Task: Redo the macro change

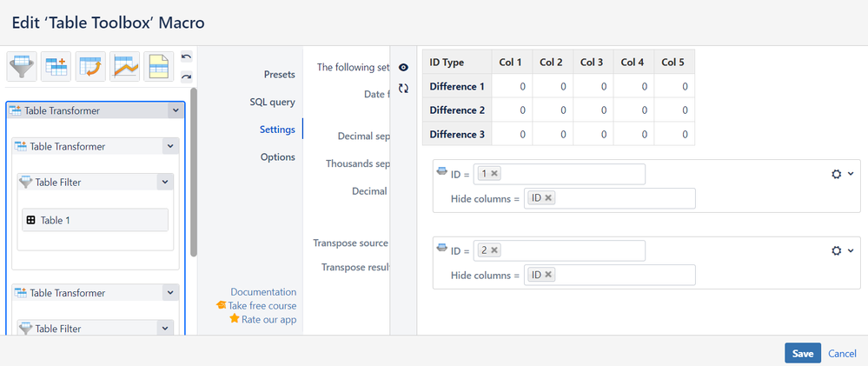Action: pos(186,76)
